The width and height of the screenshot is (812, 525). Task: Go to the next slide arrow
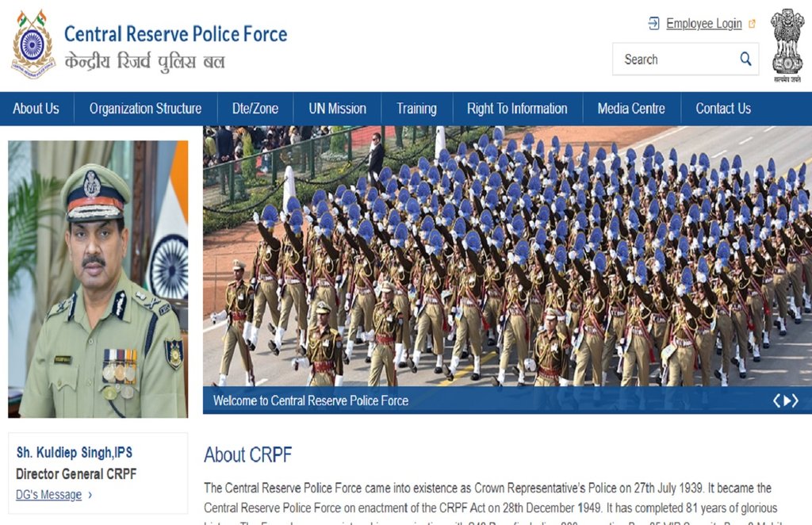point(795,400)
